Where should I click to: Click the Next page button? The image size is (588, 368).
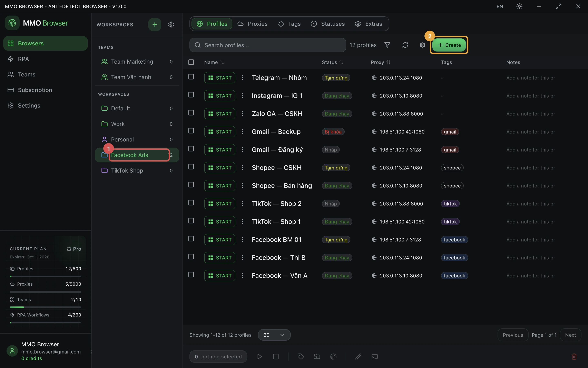(x=570, y=335)
